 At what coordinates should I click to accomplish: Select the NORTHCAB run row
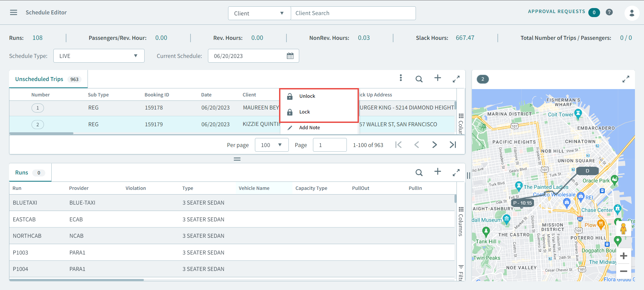pos(232,236)
